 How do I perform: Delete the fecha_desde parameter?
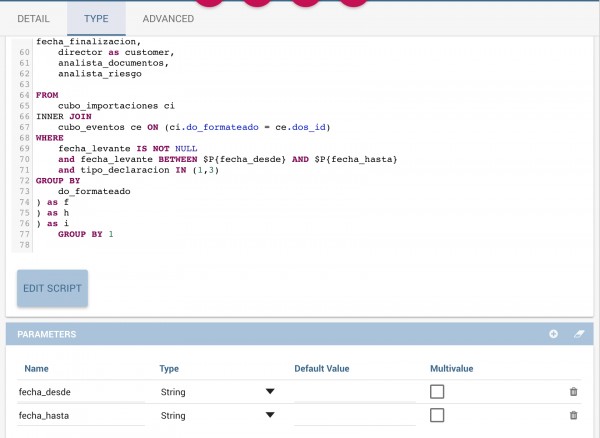[x=573, y=392]
